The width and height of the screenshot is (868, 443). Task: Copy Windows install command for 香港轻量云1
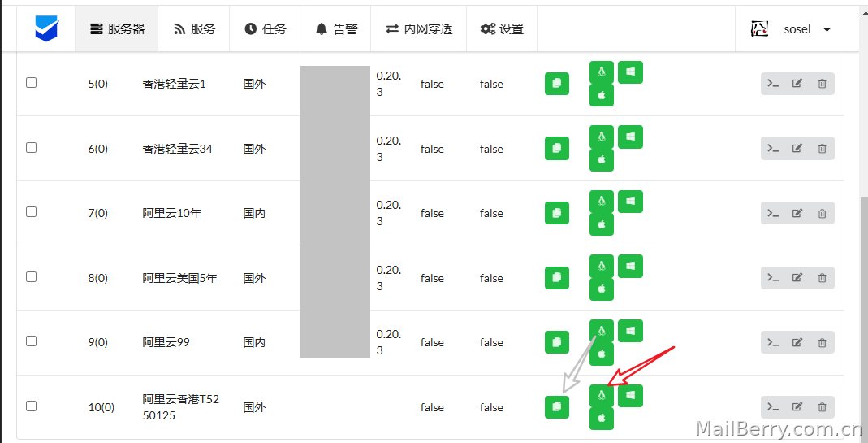pos(630,72)
